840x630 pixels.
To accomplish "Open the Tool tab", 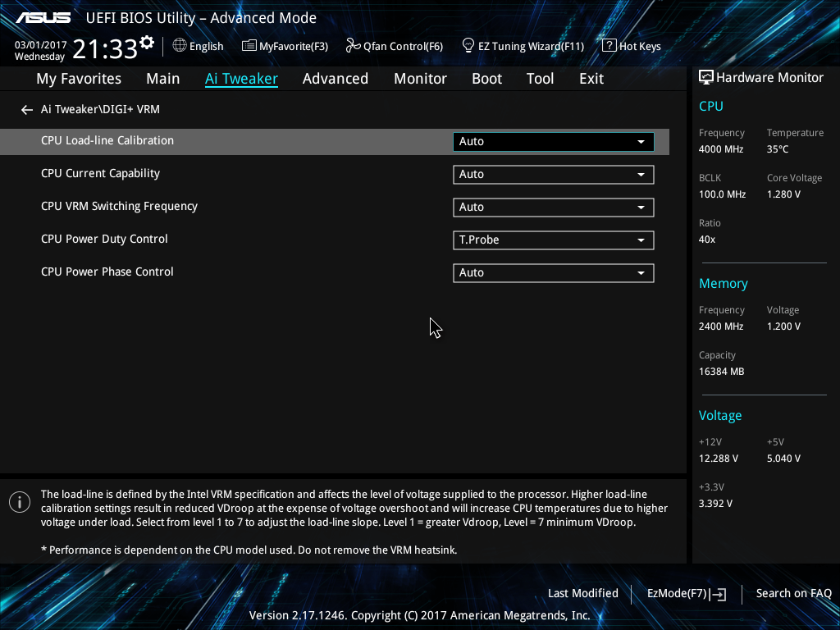I will (540, 79).
